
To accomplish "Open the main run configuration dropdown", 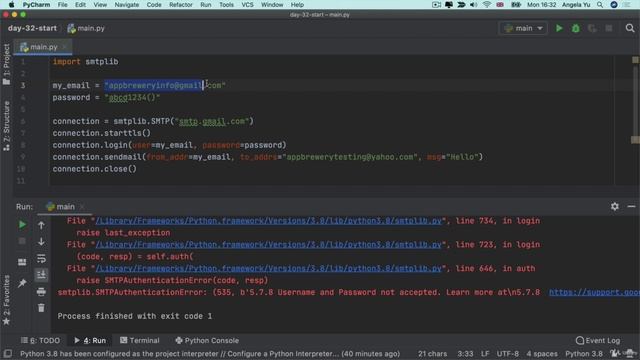I will 523,28.
